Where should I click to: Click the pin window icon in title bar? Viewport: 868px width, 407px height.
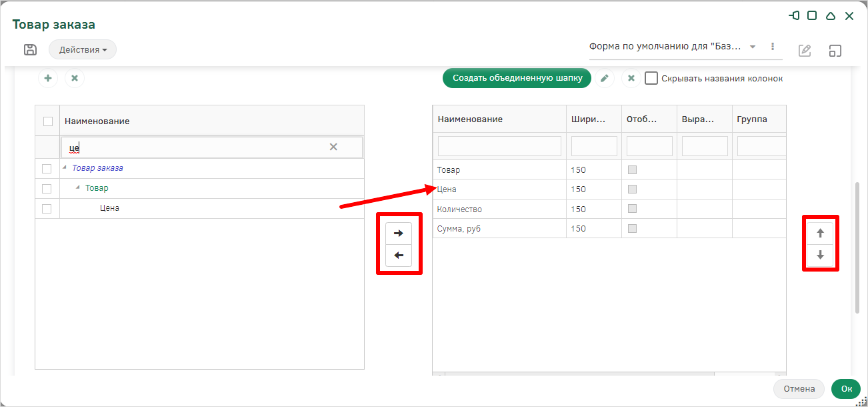pos(794,15)
